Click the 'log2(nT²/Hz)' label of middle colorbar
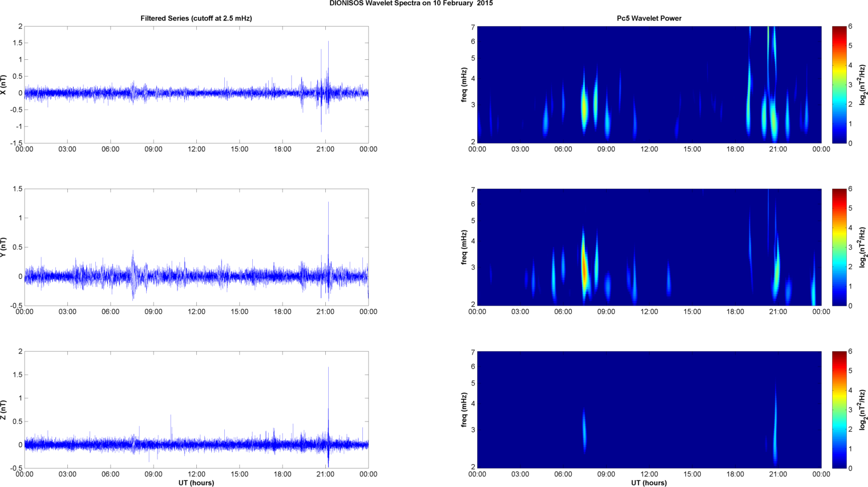 pos(863,247)
